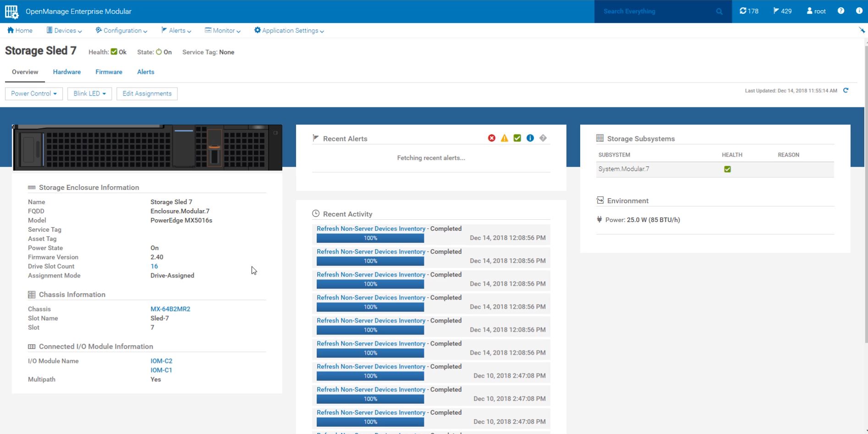This screenshot has height=434, width=868.
Task: Open the MX-64B2MR2 chassis link
Action: click(x=170, y=309)
